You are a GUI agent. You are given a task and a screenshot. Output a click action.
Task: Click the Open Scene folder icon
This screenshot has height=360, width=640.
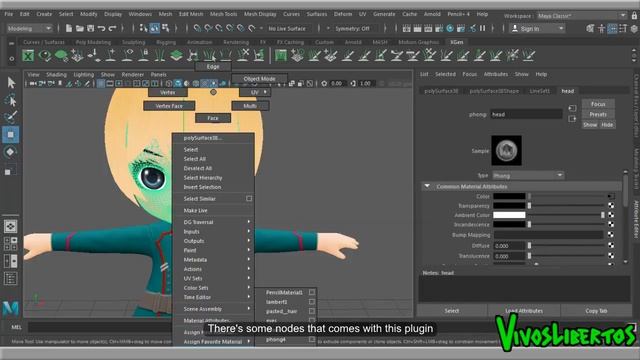(x=80, y=29)
